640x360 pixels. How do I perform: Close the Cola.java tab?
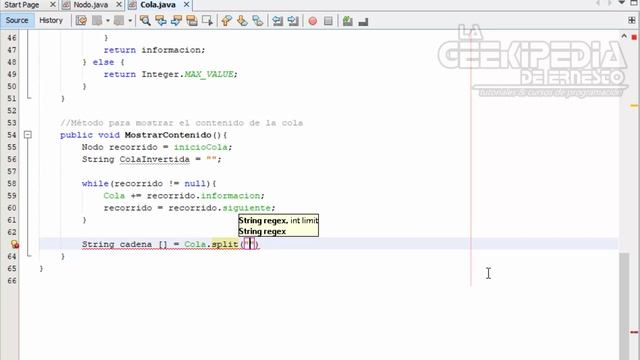pyautogui.click(x=187, y=4)
